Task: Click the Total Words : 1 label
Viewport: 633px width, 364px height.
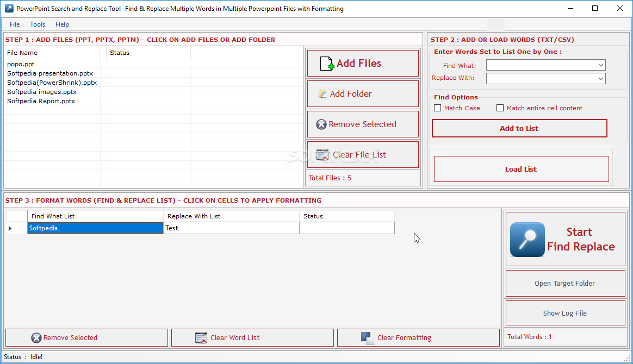Action: pos(529,337)
